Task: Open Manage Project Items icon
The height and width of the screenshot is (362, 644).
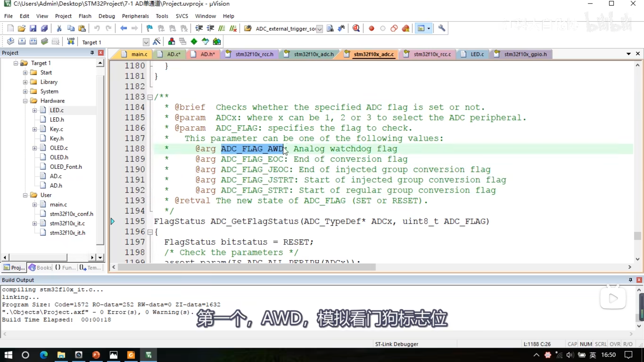Action: coord(172,41)
